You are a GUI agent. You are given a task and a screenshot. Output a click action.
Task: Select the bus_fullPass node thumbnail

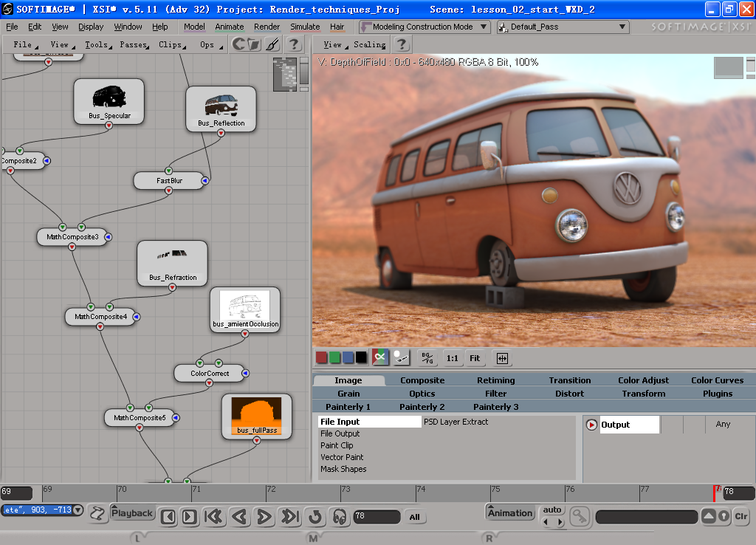pos(256,417)
